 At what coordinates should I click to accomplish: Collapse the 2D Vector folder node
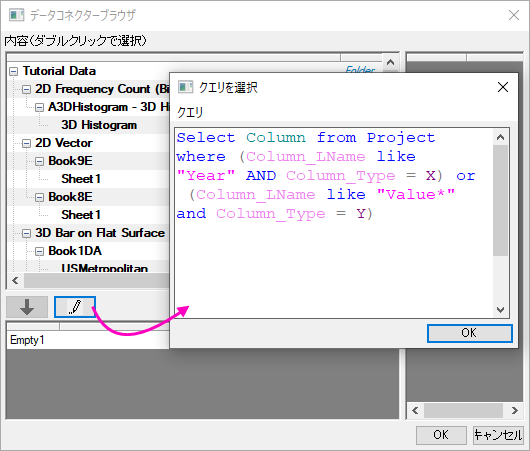[26, 143]
